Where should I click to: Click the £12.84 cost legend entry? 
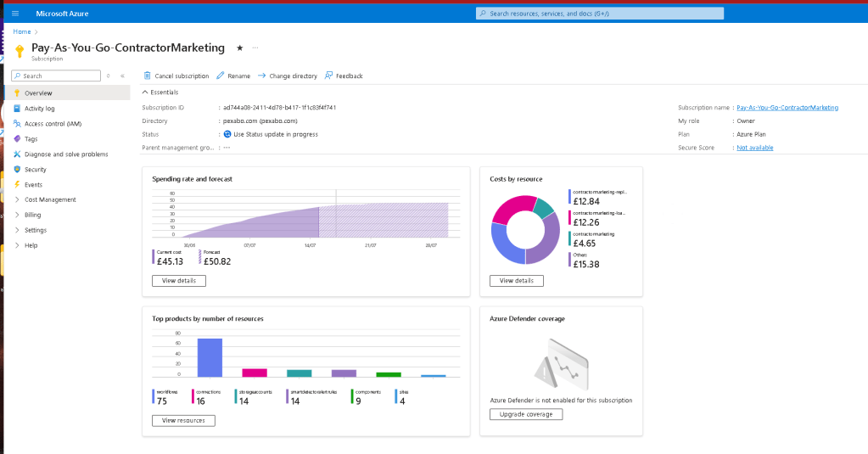[x=598, y=197]
